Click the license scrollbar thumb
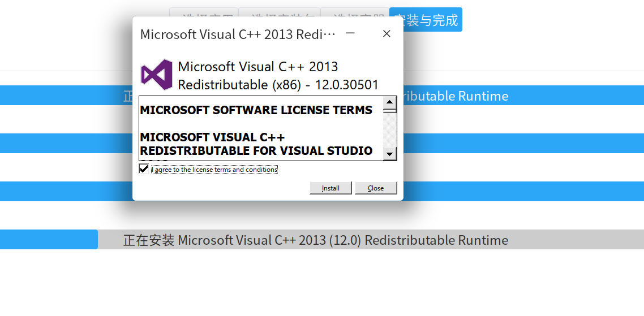Viewport: 644px width, 316px height. tap(390, 110)
